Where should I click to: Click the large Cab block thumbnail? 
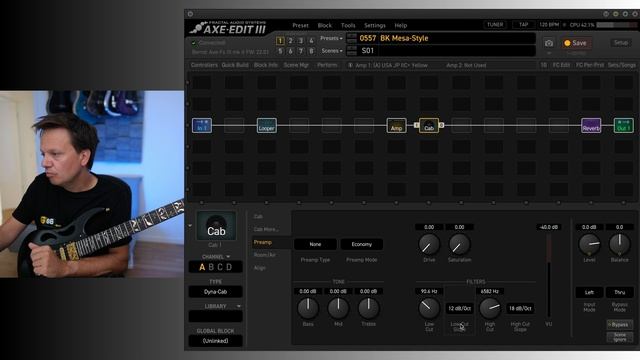216,226
